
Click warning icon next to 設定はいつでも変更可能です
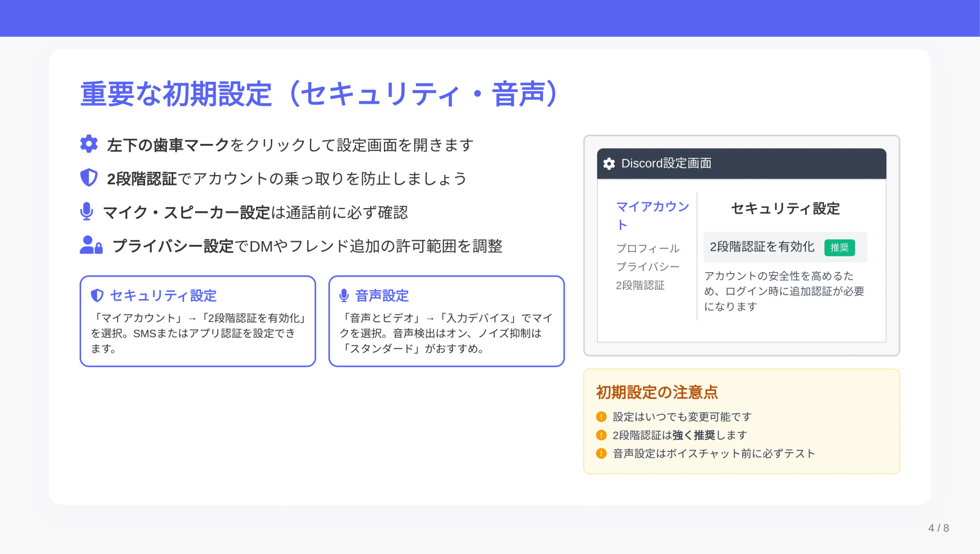601,417
